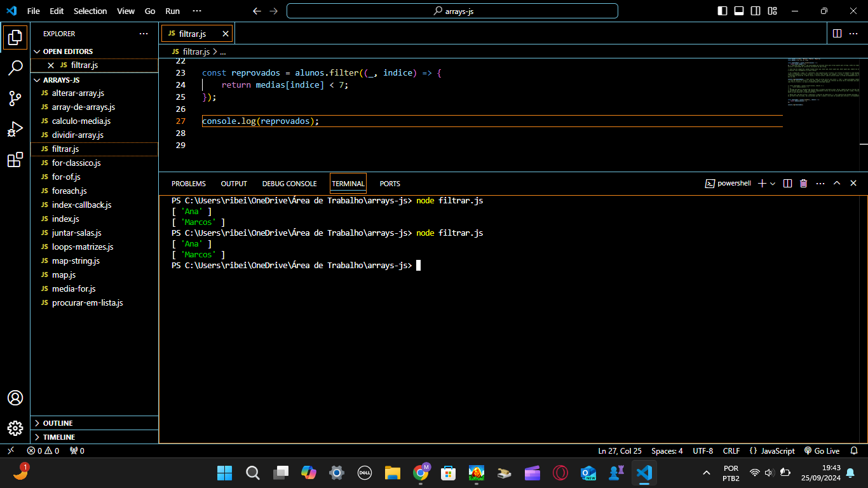The width and height of the screenshot is (868, 488).
Task: Open Google Chrome from the taskbar
Action: click(421, 473)
